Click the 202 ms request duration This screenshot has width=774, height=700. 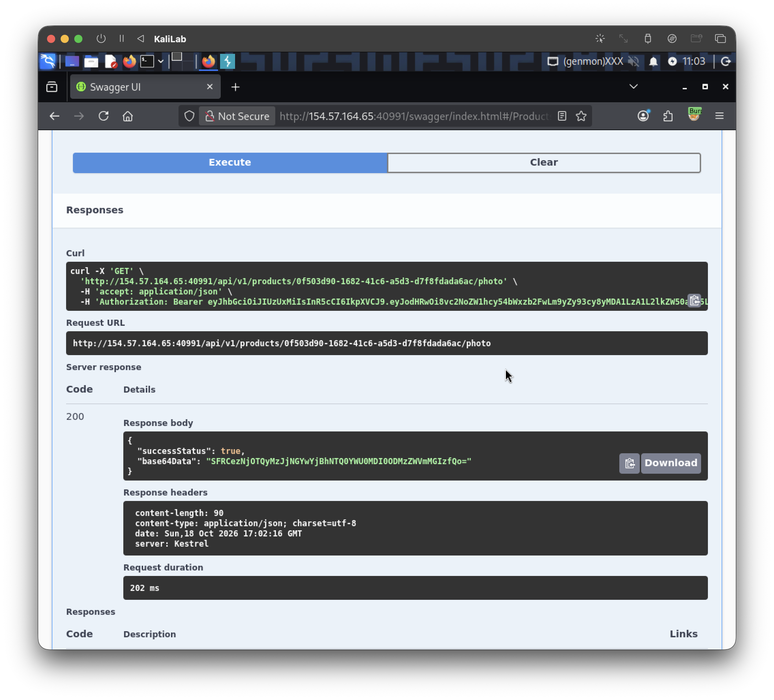144,588
